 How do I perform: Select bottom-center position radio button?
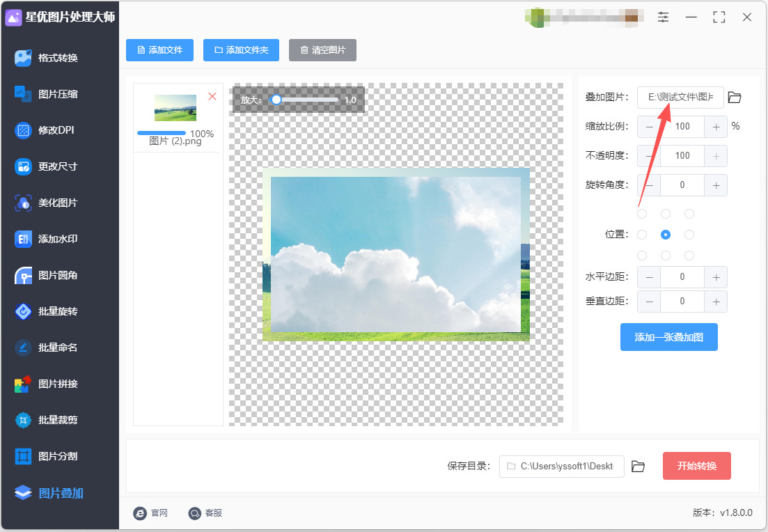pos(665,256)
